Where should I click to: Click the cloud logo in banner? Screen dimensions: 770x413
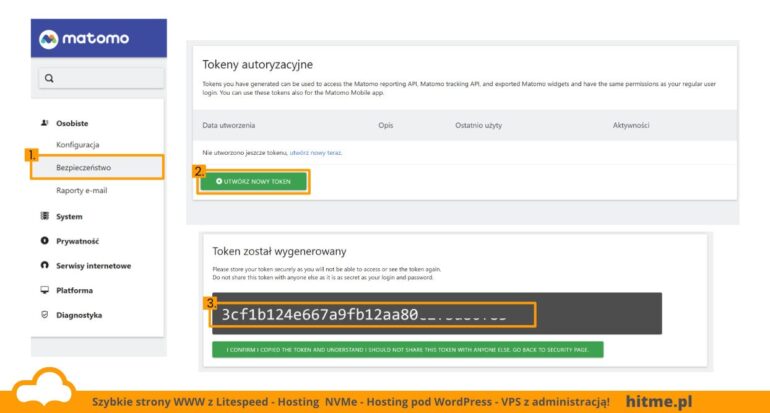(x=45, y=387)
